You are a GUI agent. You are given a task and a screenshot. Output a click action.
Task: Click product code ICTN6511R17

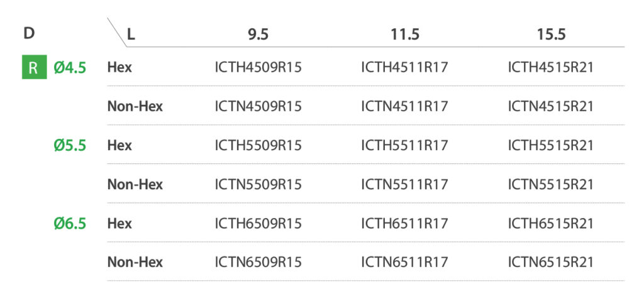(x=404, y=263)
